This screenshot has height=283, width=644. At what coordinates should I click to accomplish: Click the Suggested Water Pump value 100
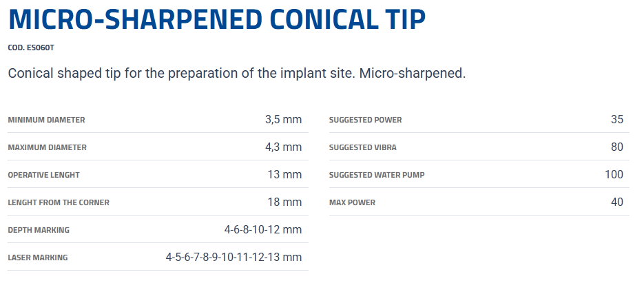[x=614, y=174]
